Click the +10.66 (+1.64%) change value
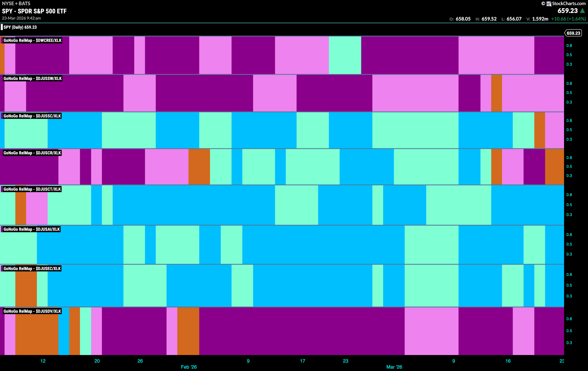The height and width of the screenshot is (371, 588). pyautogui.click(x=568, y=19)
